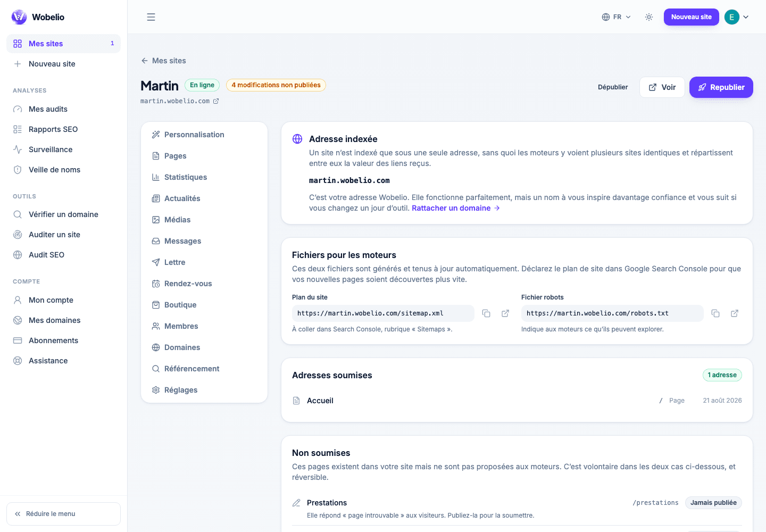Screen dimensions: 766x532
Task: Collapse the sidebar with Réduire le menu
Action: pyautogui.click(x=63, y=514)
